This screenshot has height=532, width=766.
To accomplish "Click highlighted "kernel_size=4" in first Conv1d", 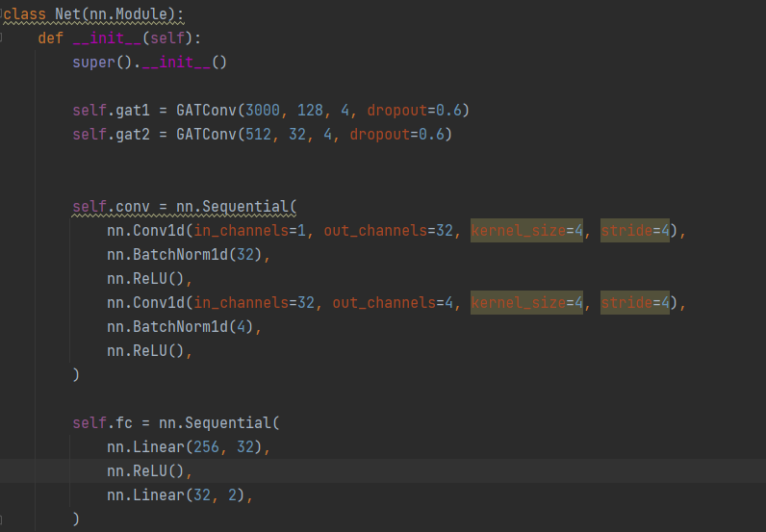I will click(x=526, y=231).
